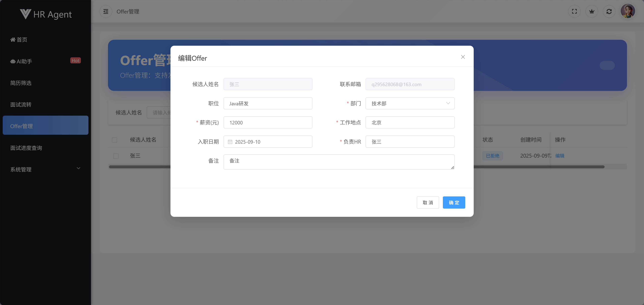The image size is (644, 305).
Task: Open the 部门 dropdown showing 技术部
Action: (x=410, y=103)
